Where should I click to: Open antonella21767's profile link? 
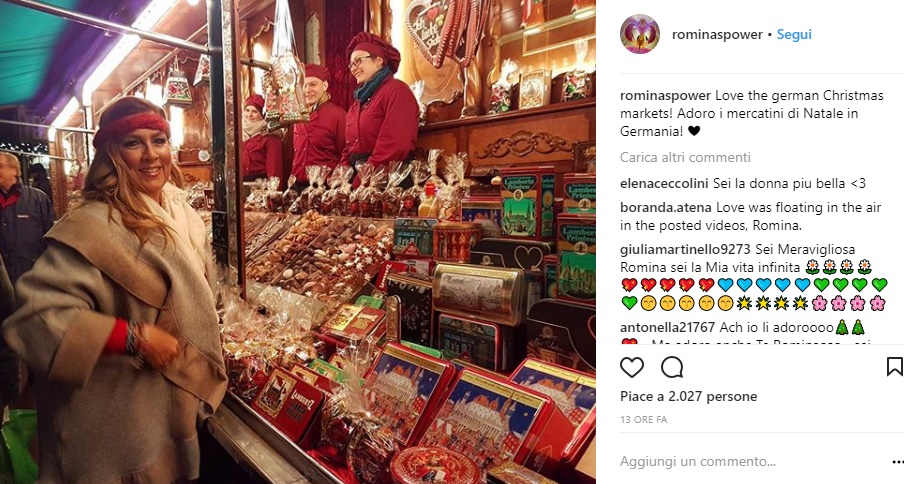click(x=668, y=327)
